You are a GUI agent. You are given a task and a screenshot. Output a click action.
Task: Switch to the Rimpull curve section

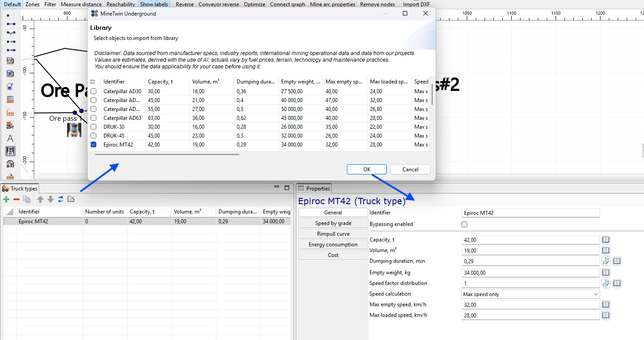(333, 234)
